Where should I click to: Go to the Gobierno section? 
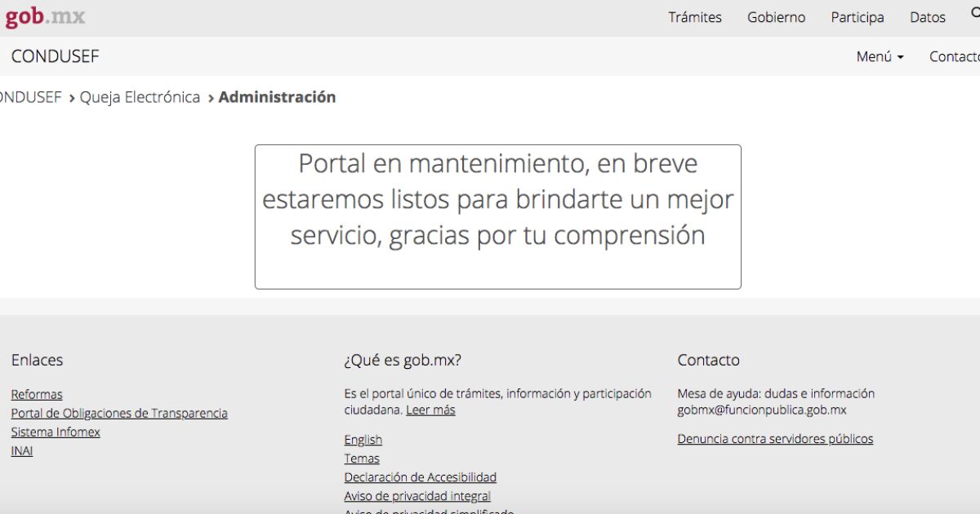776,17
